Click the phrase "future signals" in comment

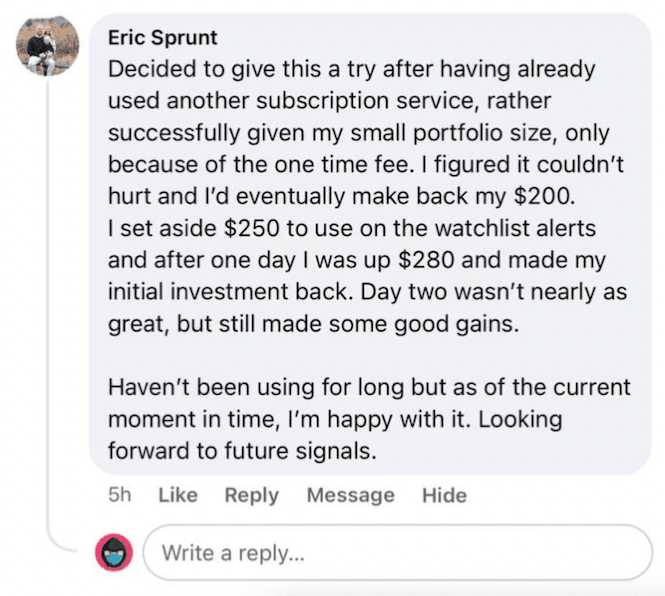tap(298, 450)
